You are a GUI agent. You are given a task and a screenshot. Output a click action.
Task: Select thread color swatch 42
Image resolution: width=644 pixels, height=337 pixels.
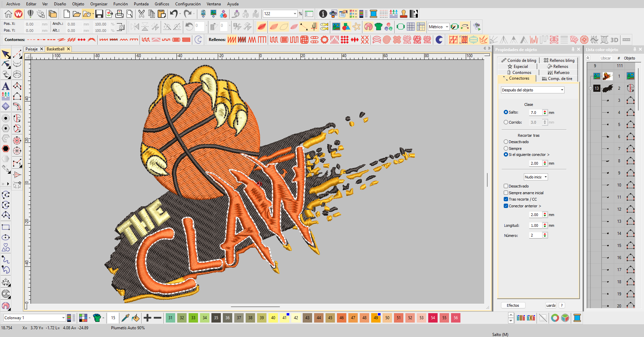coord(296,318)
